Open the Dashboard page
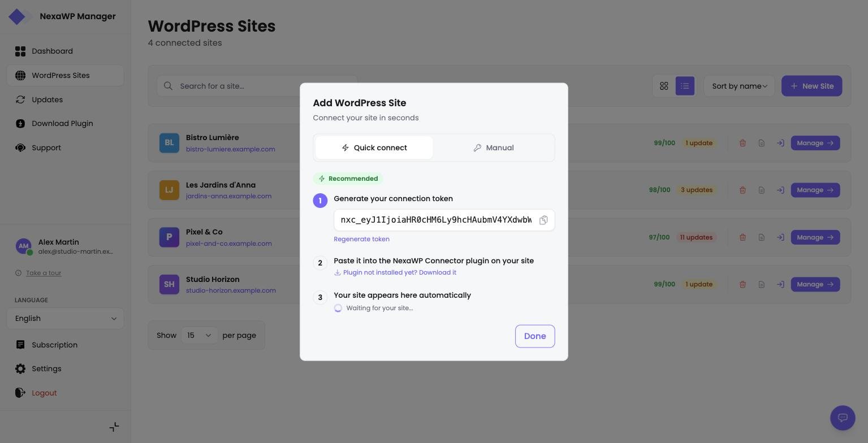The image size is (868, 443). pyautogui.click(x=65, y=51)
